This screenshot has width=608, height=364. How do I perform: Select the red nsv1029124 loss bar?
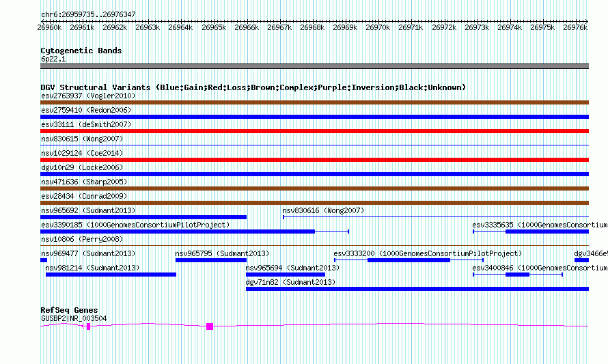pyautogui.click(x=314, y=160)
